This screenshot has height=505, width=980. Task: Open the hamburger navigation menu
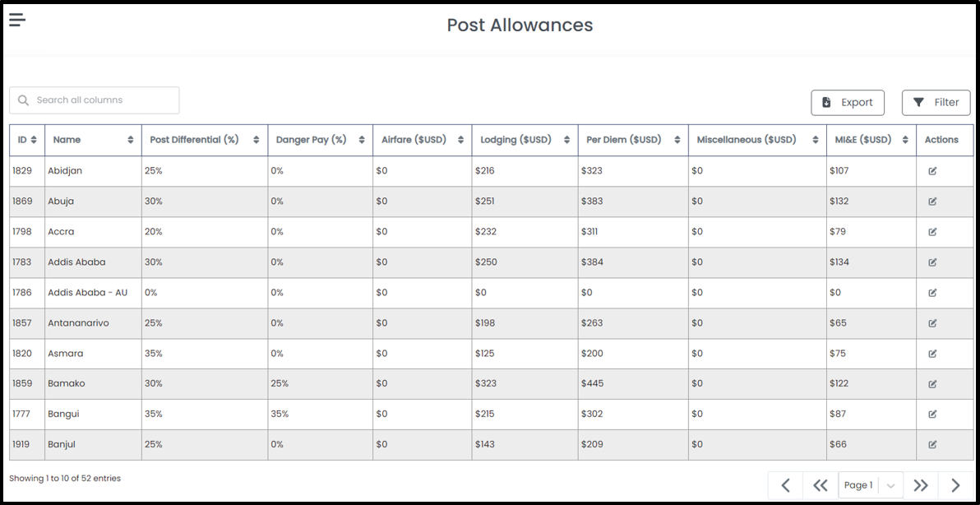pyautogui.click(x=17, y=20)
